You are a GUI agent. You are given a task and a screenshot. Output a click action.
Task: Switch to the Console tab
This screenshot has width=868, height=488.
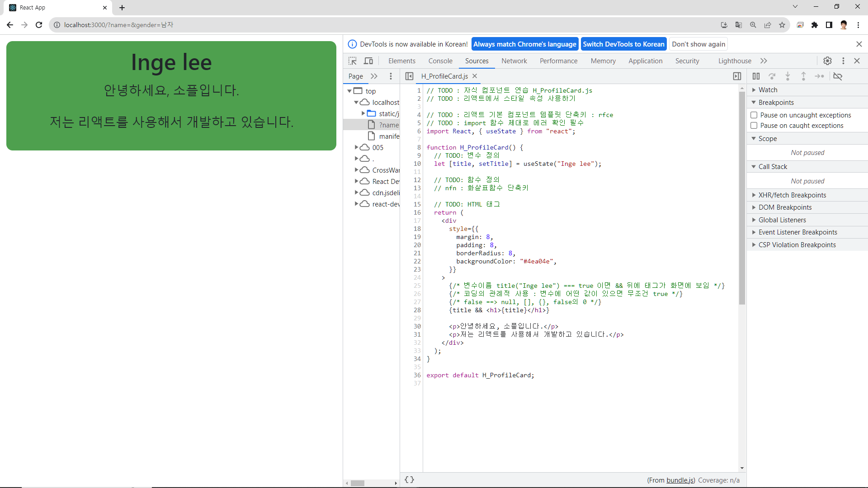[440, 61]
